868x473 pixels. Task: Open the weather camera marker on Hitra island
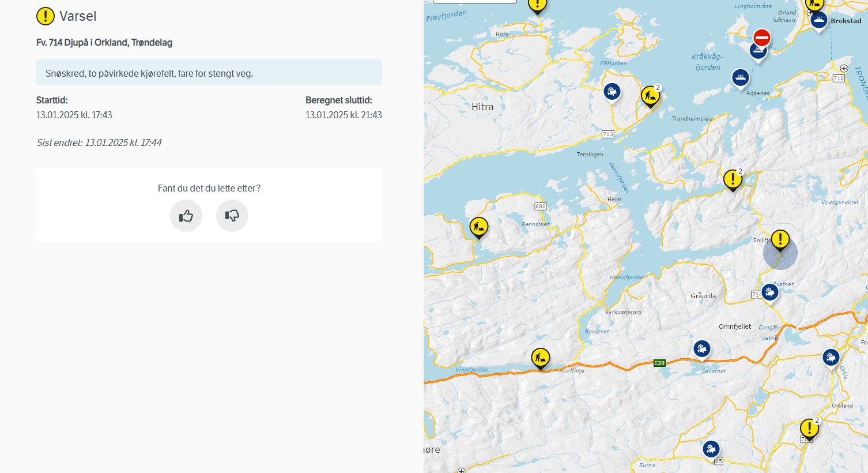tap(612, 91)
